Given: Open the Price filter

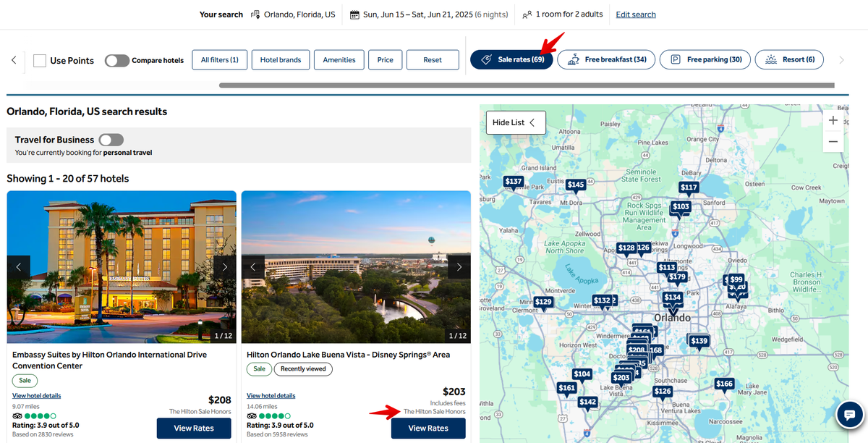Looking at the screenshot, I should pos(386,60).
